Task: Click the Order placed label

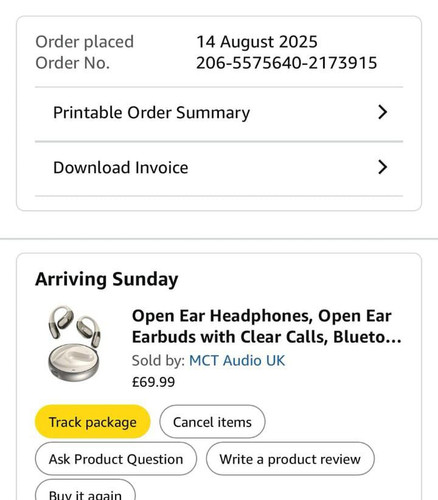Action: 85,42
